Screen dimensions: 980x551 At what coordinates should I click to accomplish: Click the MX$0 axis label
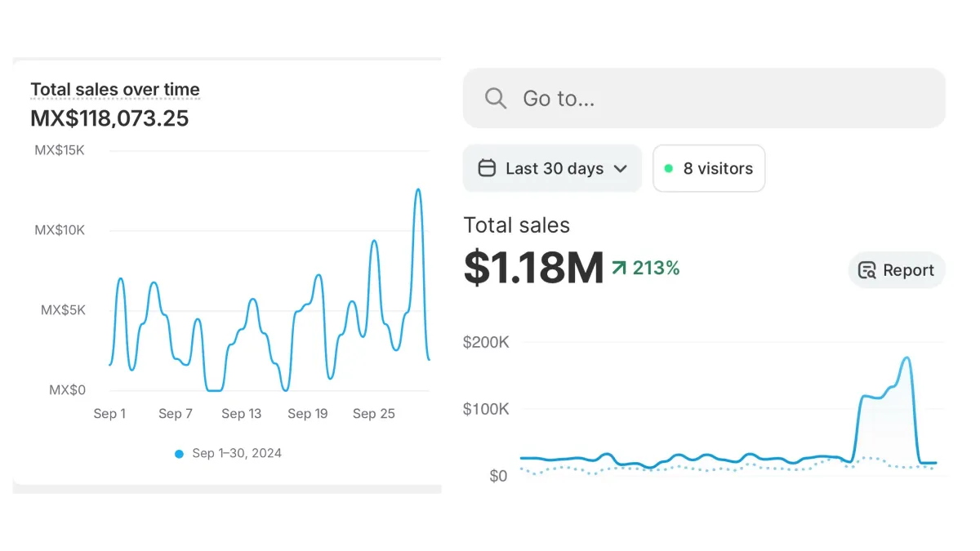(67, 390)
